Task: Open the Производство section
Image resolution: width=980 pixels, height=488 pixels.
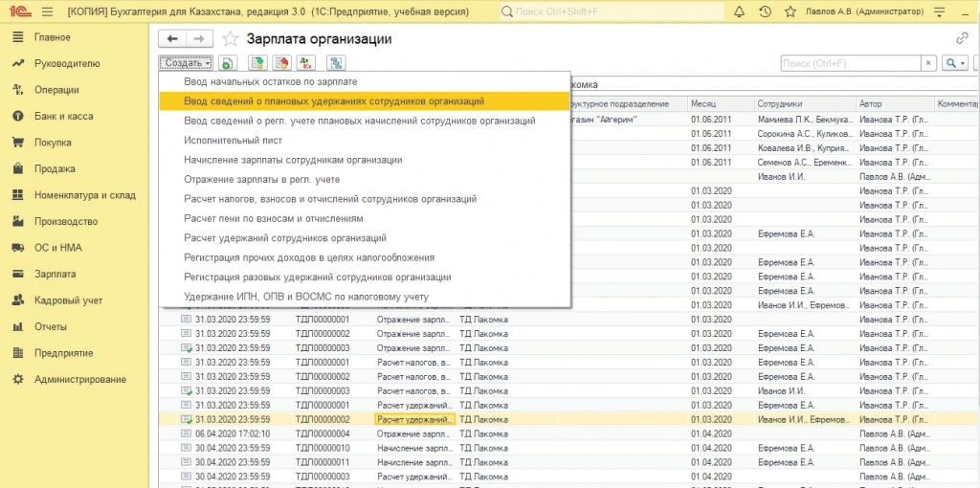Action: (x=66, y=221)
